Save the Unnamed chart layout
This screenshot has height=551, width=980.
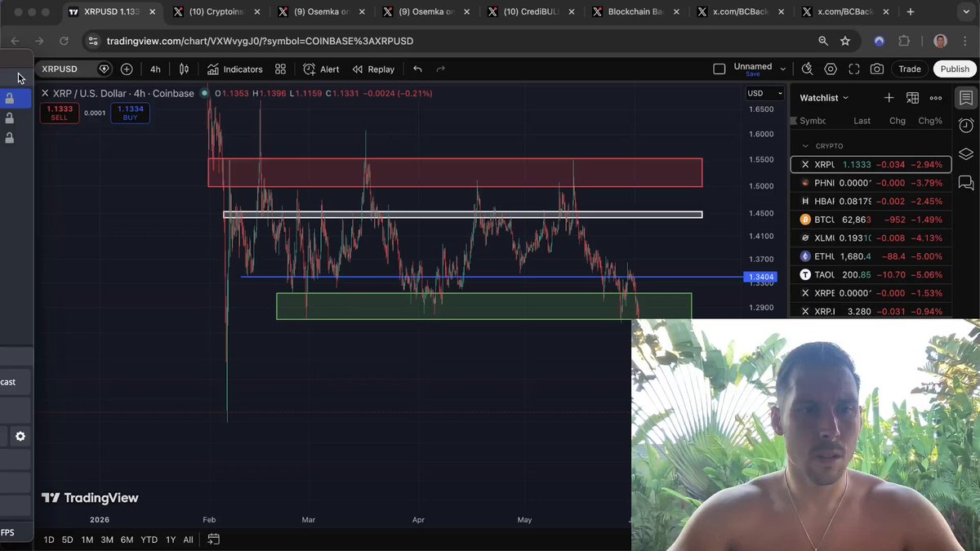752,74
